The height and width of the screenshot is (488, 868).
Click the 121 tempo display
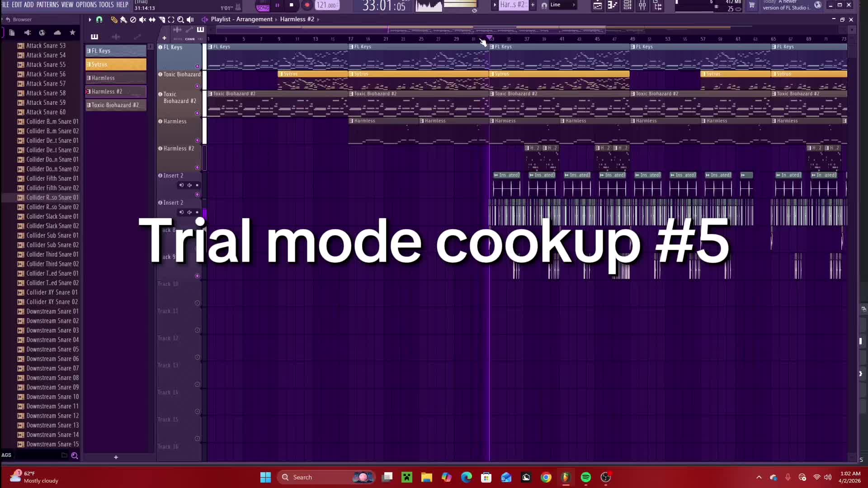(x=327, y=5)
